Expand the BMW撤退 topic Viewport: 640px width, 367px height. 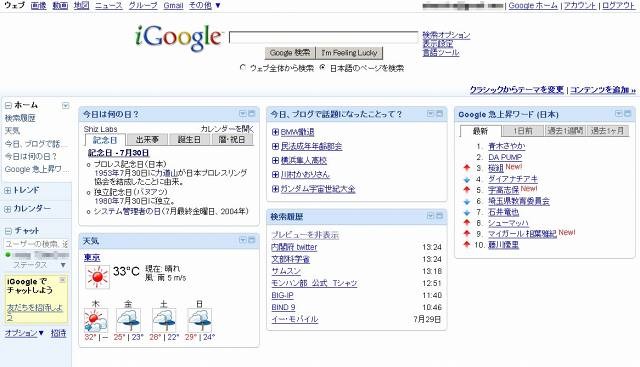pyautogui.click(x=275, y=132)
